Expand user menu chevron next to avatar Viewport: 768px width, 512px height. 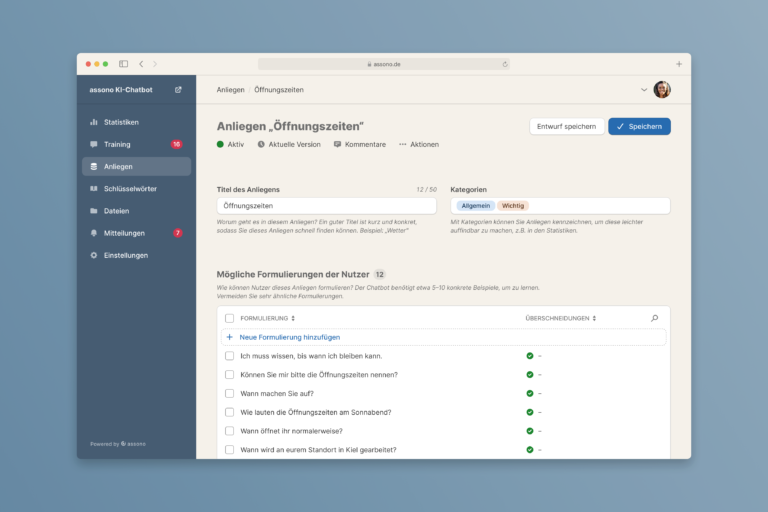click(x=644, y=90)
